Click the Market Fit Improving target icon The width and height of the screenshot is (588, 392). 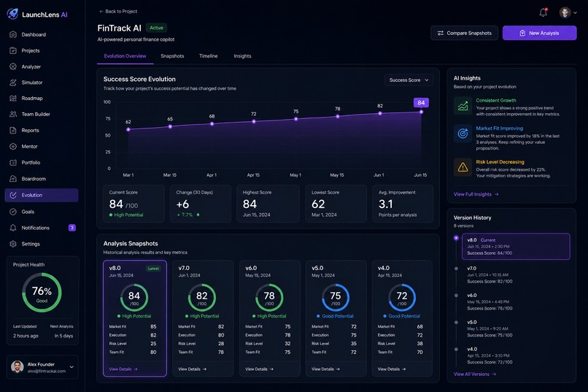pos(463,134)
